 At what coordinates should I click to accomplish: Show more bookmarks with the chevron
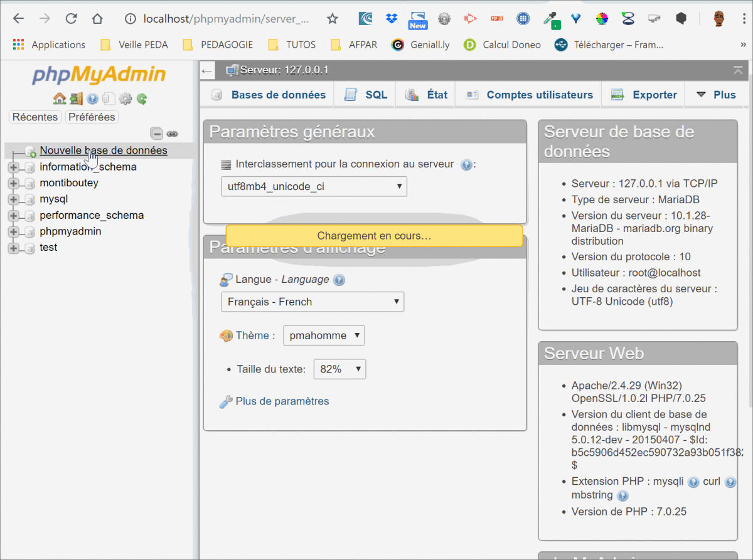[x=744, y=45]
